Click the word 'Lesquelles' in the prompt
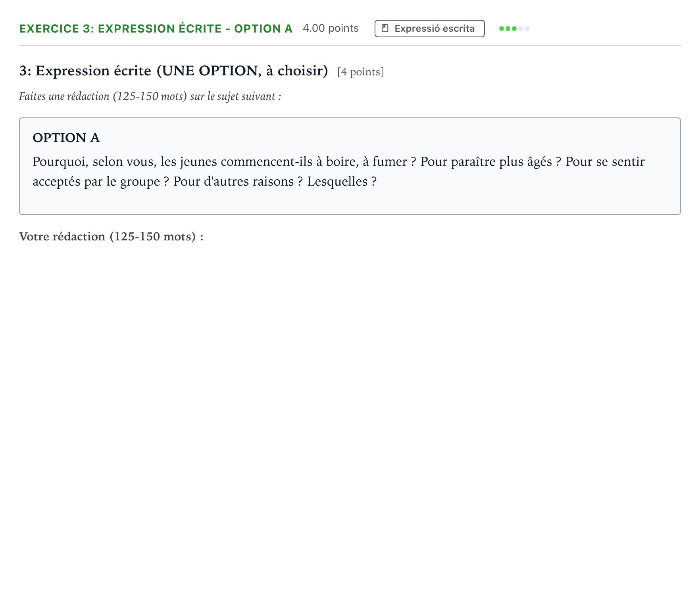This screenshot has height=599, width=700. (x=337, y=182)
